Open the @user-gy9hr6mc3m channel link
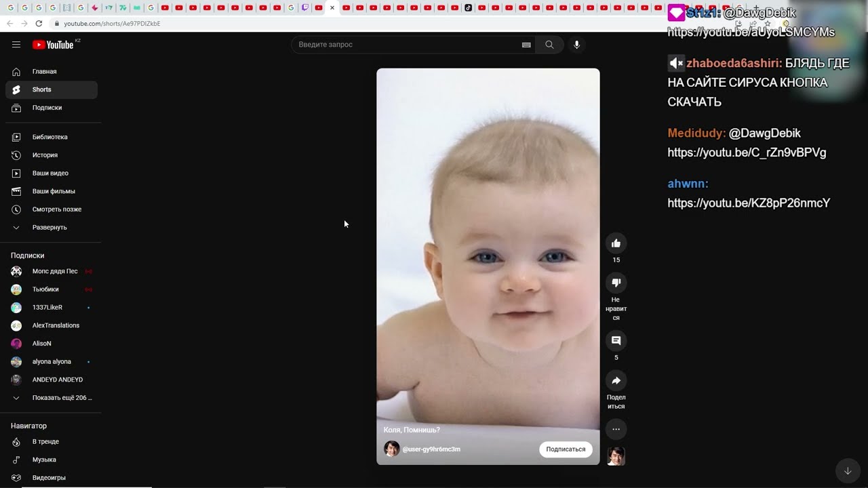The image size is (868, 488). tap(431, 449)
